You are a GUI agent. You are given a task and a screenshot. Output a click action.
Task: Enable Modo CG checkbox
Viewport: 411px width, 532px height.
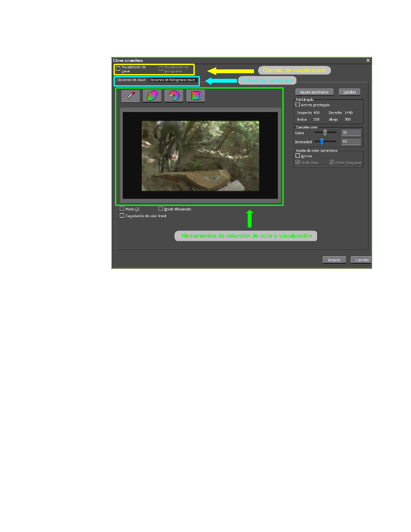point(122,209)
